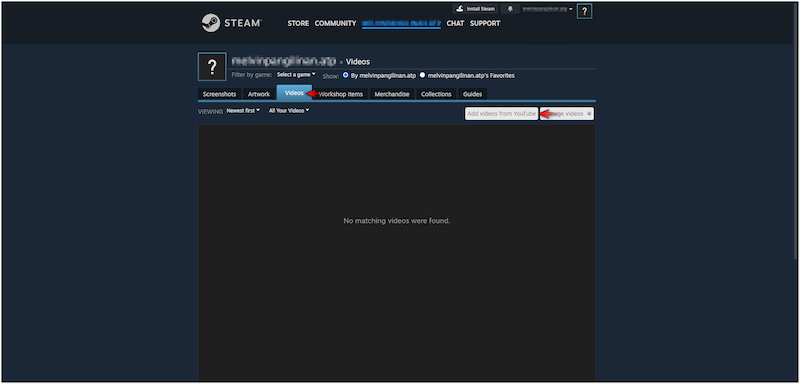Click the 'No matching videos were found.' text
800x384 pixels.
[x=396, y=221]
